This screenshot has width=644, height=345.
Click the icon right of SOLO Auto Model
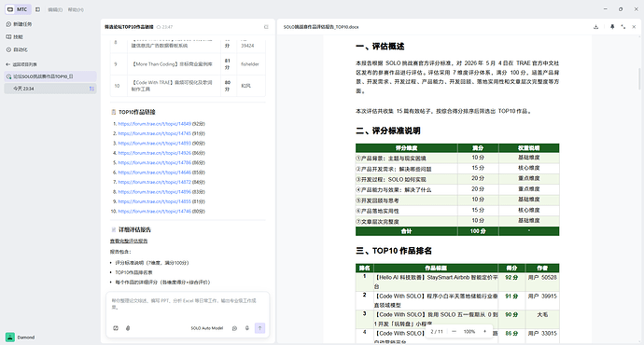pos(234,328)
